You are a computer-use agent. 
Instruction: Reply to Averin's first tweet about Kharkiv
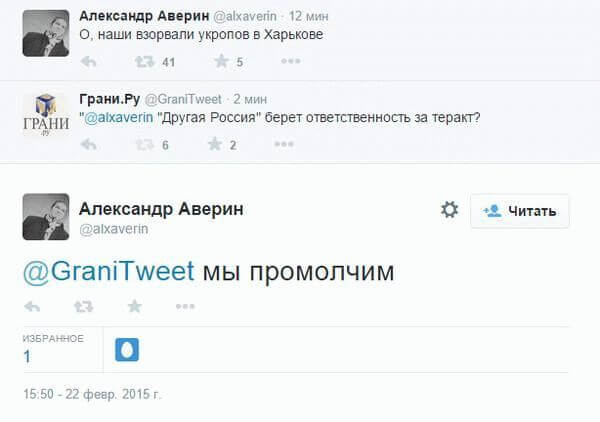pyautogui.click(x=88, y=61)
